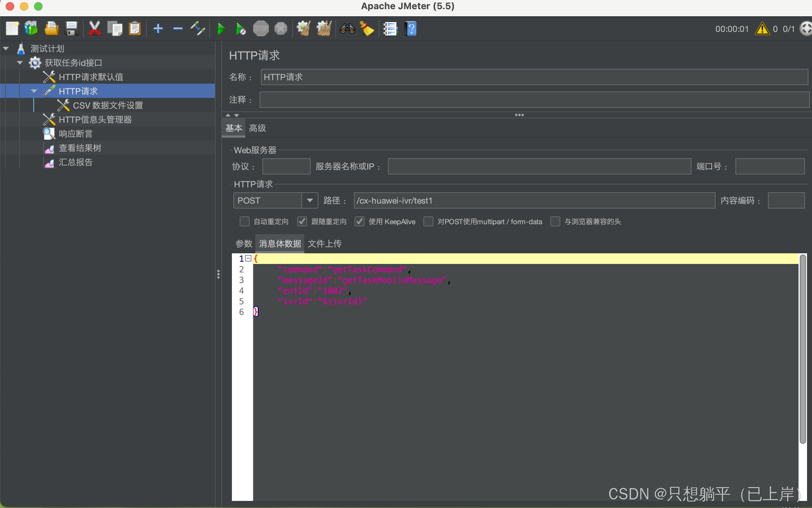The width and height of the screenshot is (812, 508).
Task: Switch to the 高级 tab
Action: tap(257, 128)
